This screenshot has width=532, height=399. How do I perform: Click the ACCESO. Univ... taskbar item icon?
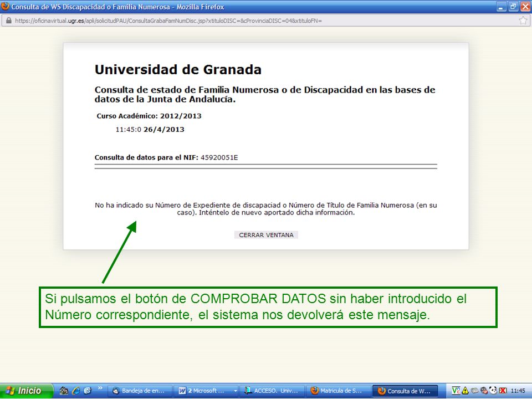(x=248, y=391)
